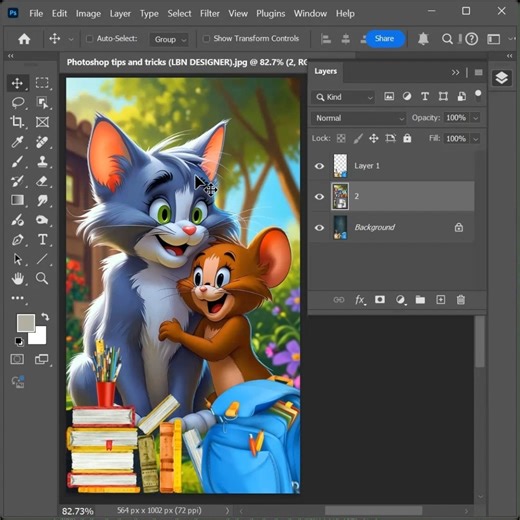Select the Line tool

(x=42, y=259)
